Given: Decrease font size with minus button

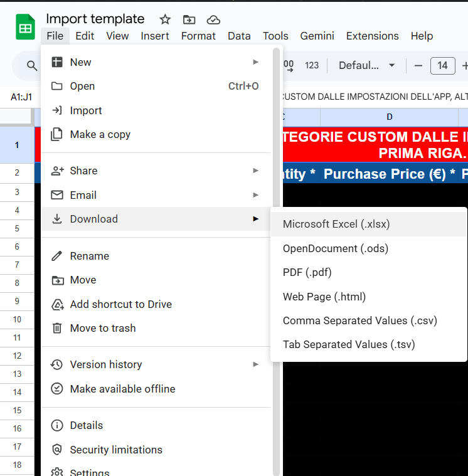Looking at the screenshot, I should (418, 65).
